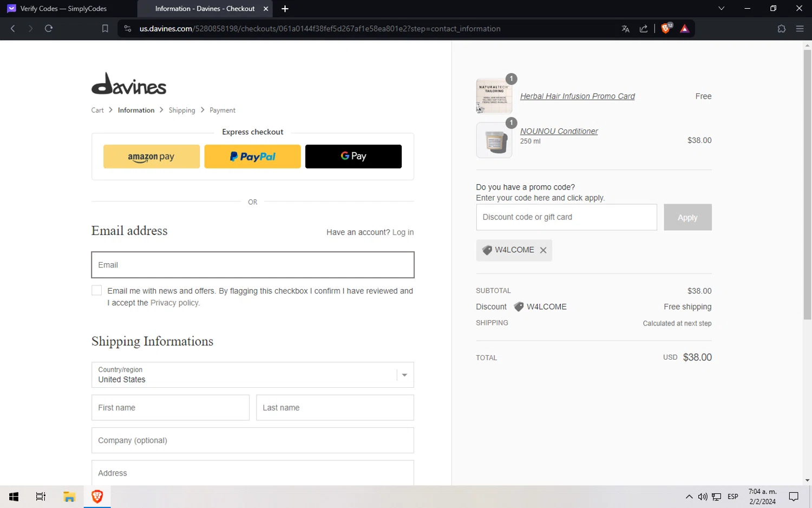Viewport: 812px width, 508px height.
Task: Click the Davines logo
Action: click(129, 84)
